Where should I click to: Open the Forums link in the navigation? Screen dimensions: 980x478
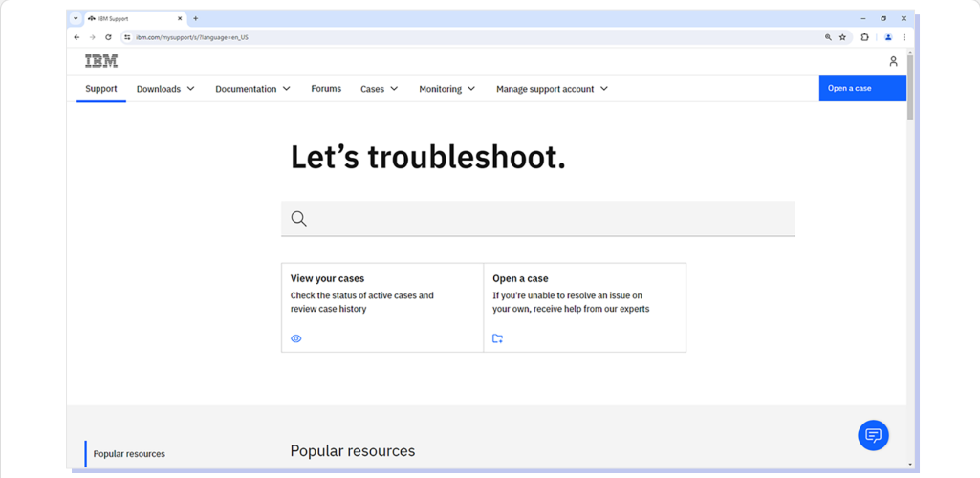326,89
